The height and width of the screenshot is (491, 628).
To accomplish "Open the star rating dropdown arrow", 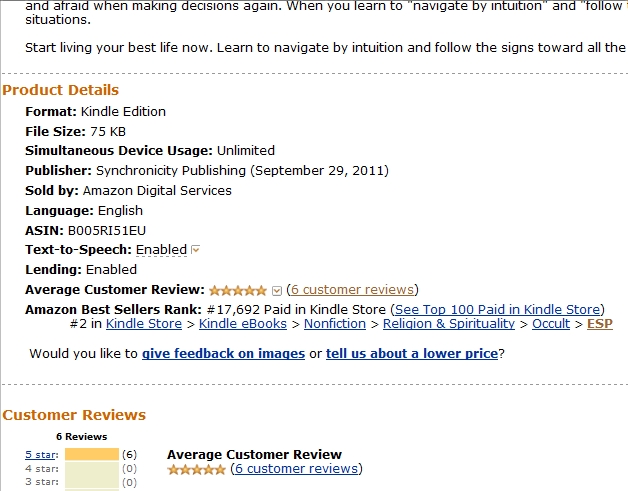I will point(277,290).
